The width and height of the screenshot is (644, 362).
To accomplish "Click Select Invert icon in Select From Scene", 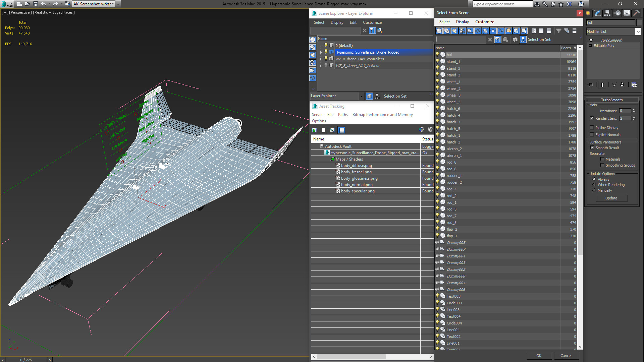I will [x=549, y=31].
